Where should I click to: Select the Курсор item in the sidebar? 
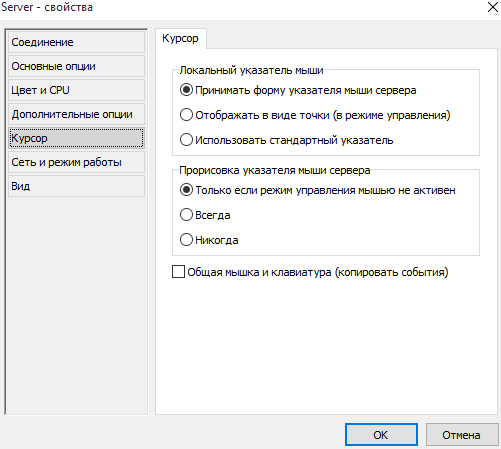(x=76, y=138)
